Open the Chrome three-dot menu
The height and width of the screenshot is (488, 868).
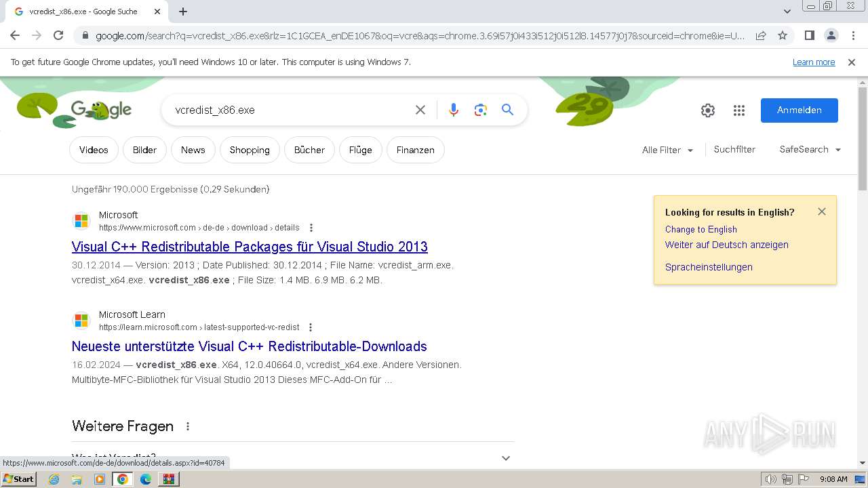(x=852, y=35)
